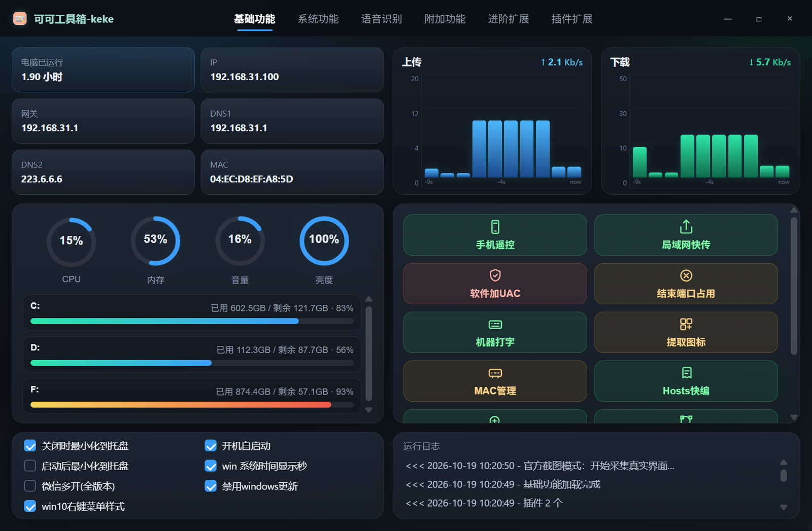Open 机器打字 through its keyboard icon
The width and height of the screenshot is (812, 531).
495,324
